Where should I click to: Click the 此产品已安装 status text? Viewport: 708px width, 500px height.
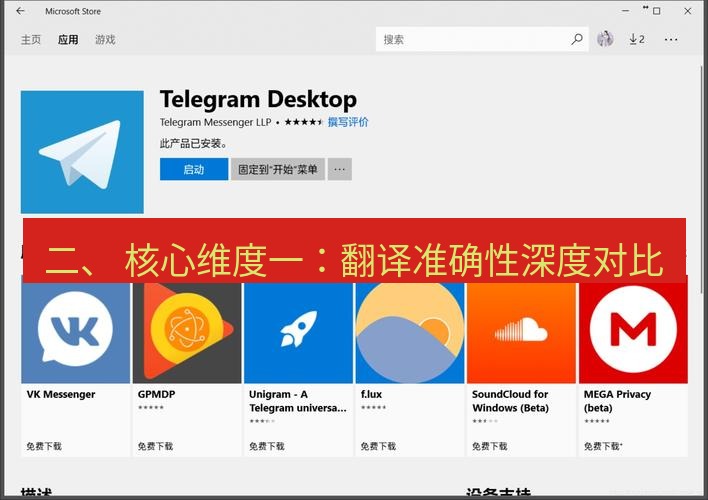(193, 144)
